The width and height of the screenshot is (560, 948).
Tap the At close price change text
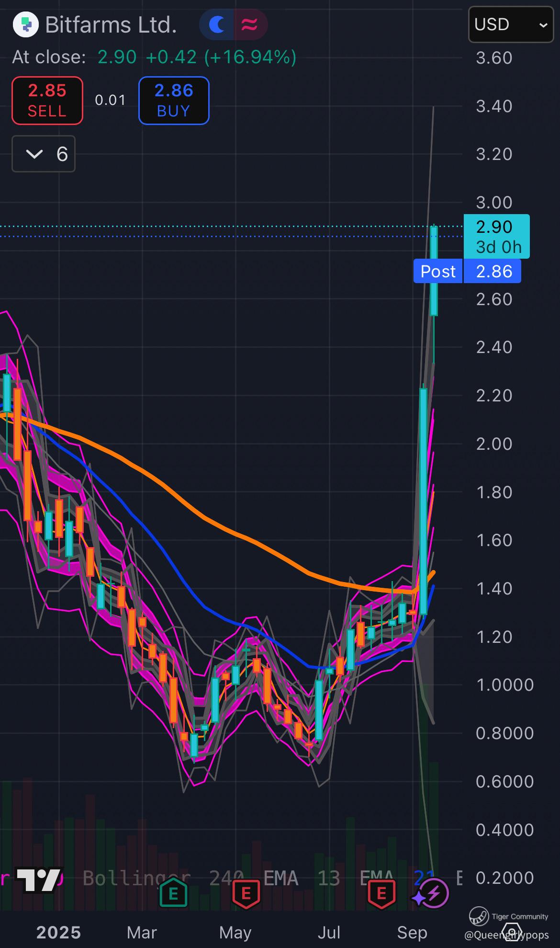click(x=154, y=57)
